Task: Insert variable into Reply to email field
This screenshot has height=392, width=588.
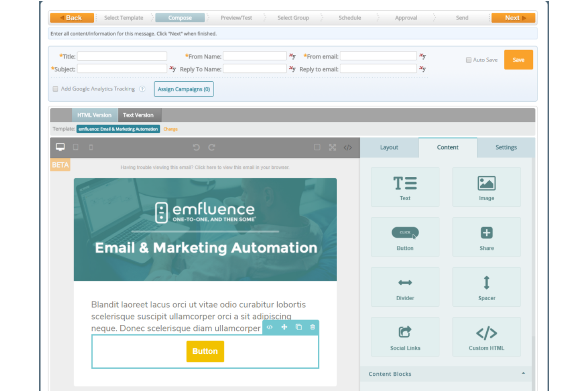Action: (x=422, y=69)
